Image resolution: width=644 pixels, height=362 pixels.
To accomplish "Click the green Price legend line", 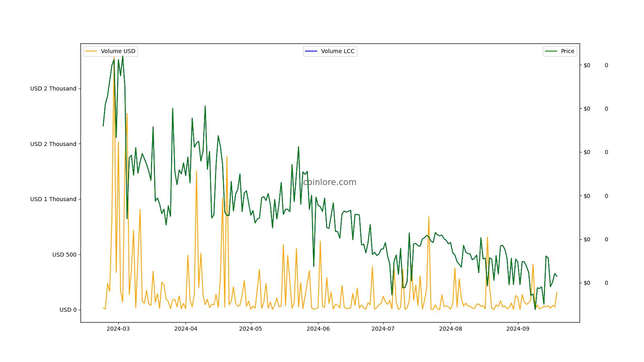I will click(551, 51).
